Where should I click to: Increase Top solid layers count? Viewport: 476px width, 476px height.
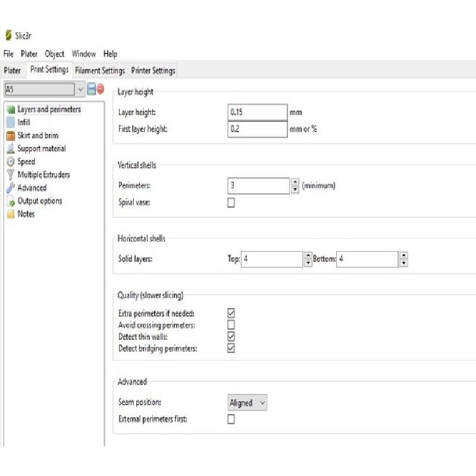tap(308, 255)
